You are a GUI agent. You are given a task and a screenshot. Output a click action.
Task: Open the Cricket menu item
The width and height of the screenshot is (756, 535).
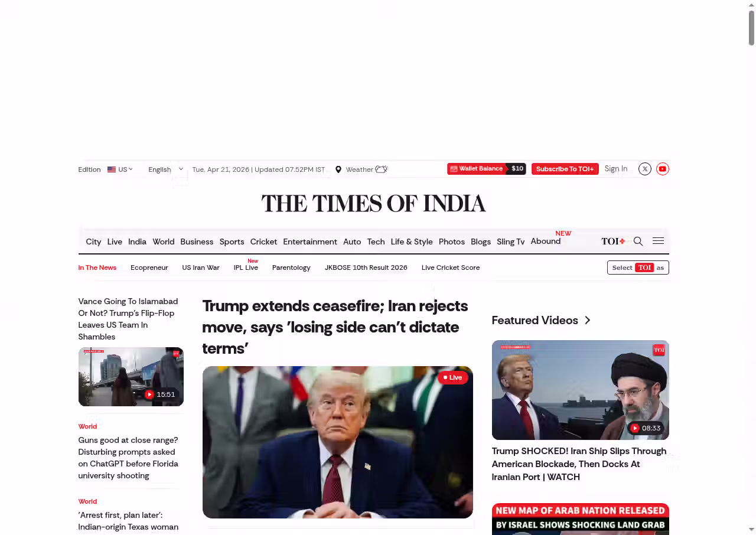(263, 242)
